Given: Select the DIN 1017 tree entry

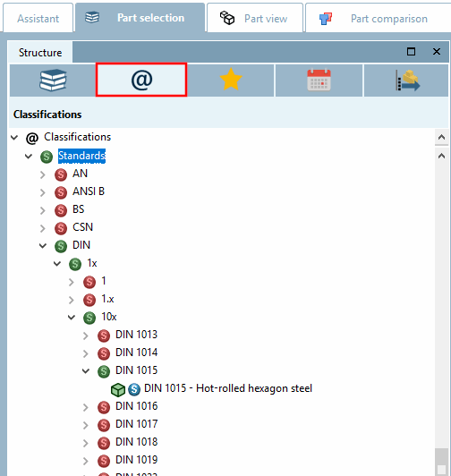Looking at the screenshot, I should coord(136,424).
